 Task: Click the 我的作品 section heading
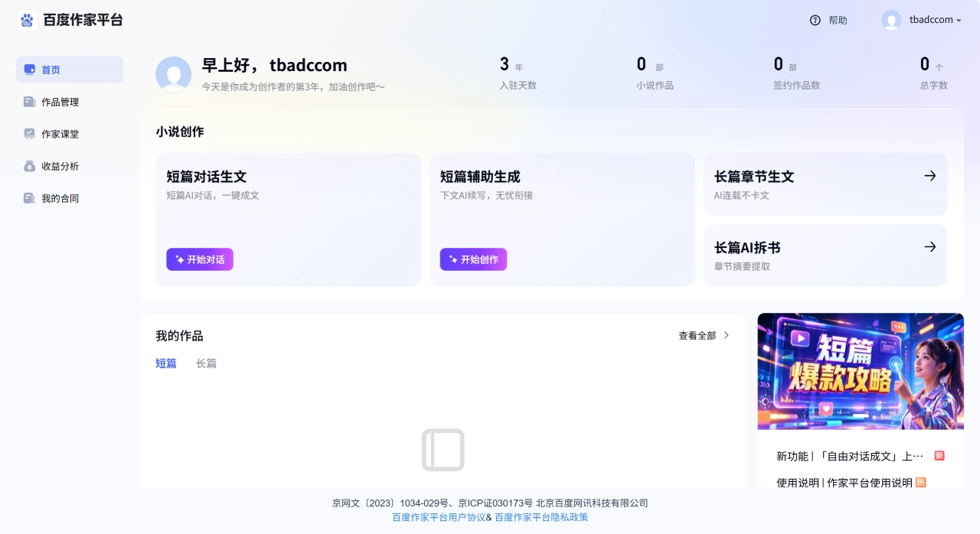179,335
